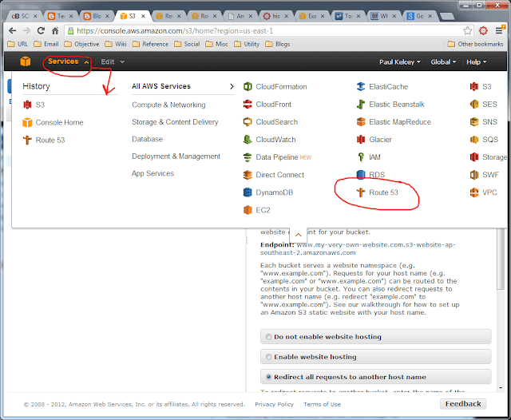Open IAM key icon
The height and width of the screenshot is (420, 511).
tap(361, 157)
